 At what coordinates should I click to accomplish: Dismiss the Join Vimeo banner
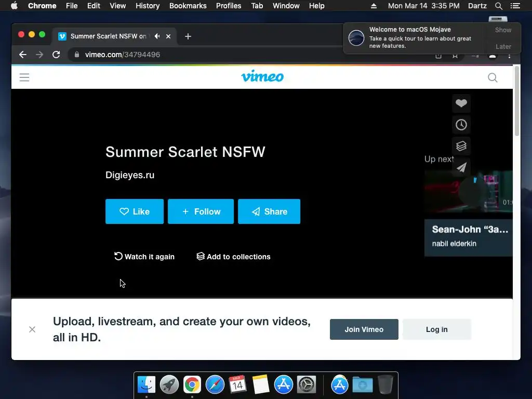point(32,329)
